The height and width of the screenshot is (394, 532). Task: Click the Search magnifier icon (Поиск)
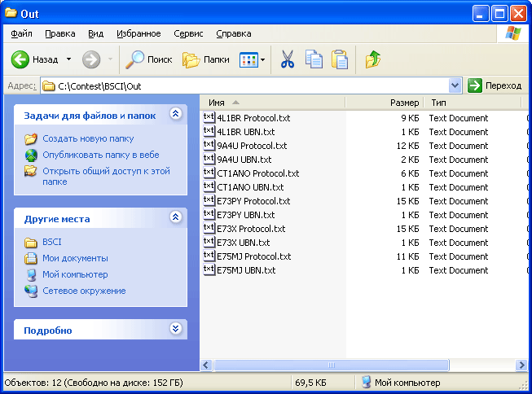pos(135,59)
